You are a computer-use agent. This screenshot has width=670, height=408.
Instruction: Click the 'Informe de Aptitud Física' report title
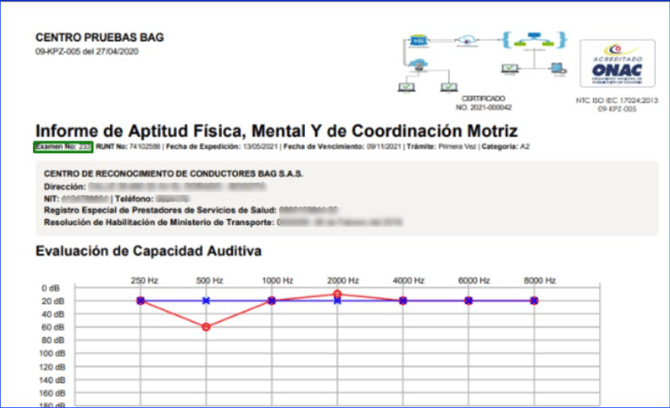(276, 131)
